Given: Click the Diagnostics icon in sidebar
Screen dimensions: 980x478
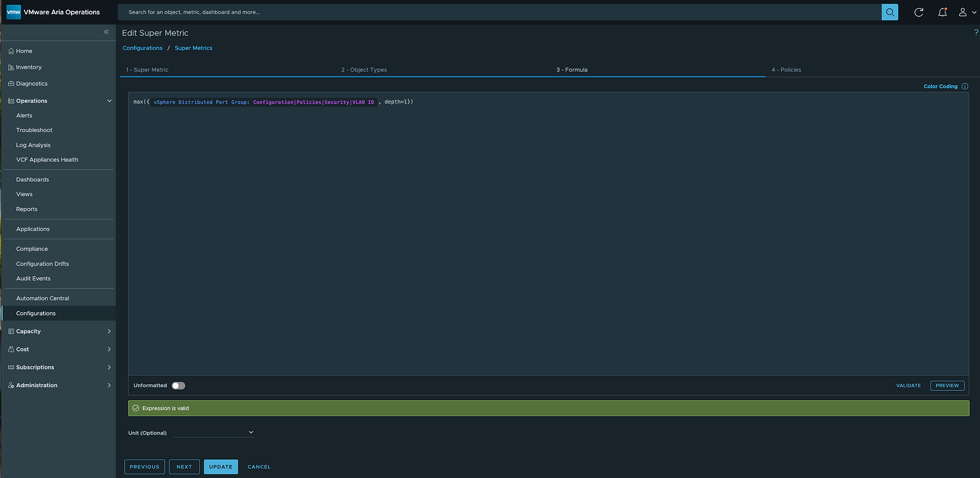Looking at the screenshot, I should [11, 84].
